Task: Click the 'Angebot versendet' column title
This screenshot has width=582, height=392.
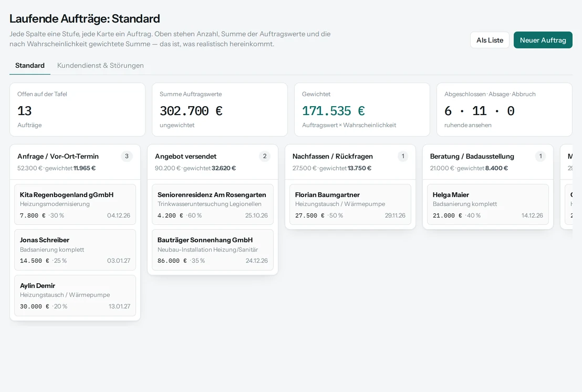Action: click(185, 156)
